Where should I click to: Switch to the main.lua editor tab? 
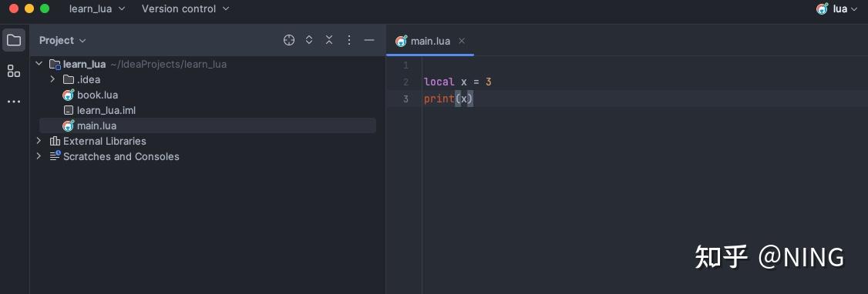(x=430, y=41)
